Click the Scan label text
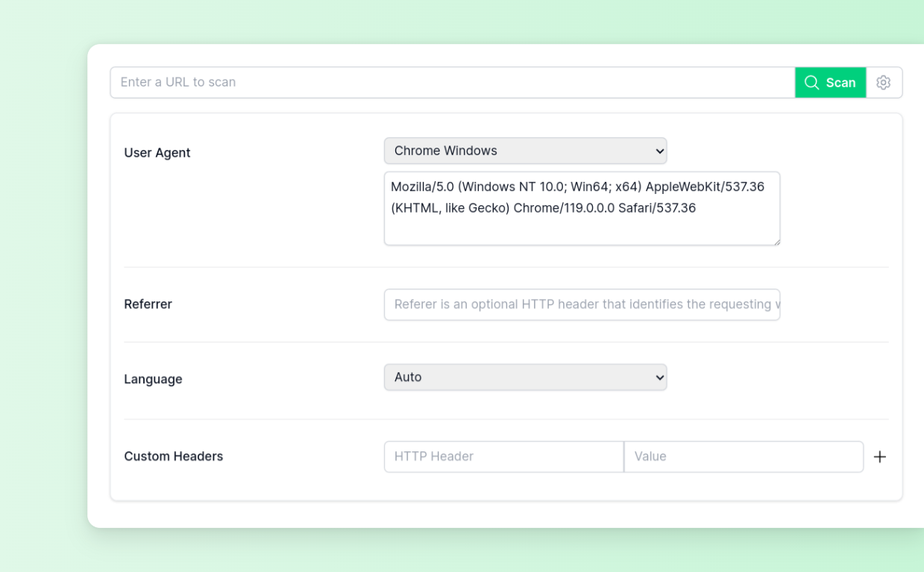The image size is (924, 572). pos(840,82)
